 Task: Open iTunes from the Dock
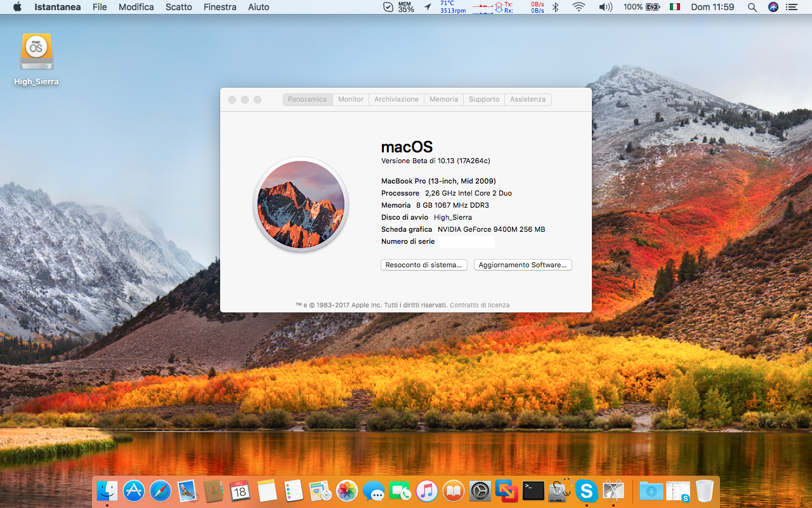(427, 491)
